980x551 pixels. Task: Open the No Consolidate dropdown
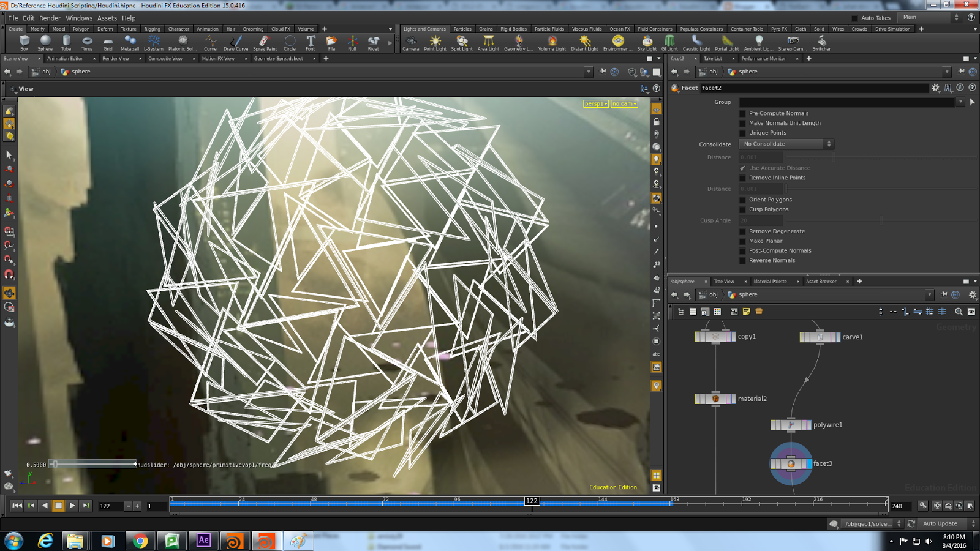[786, 143]
